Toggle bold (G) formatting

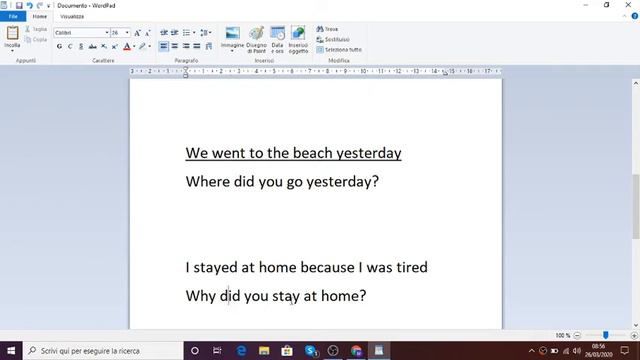60,47
